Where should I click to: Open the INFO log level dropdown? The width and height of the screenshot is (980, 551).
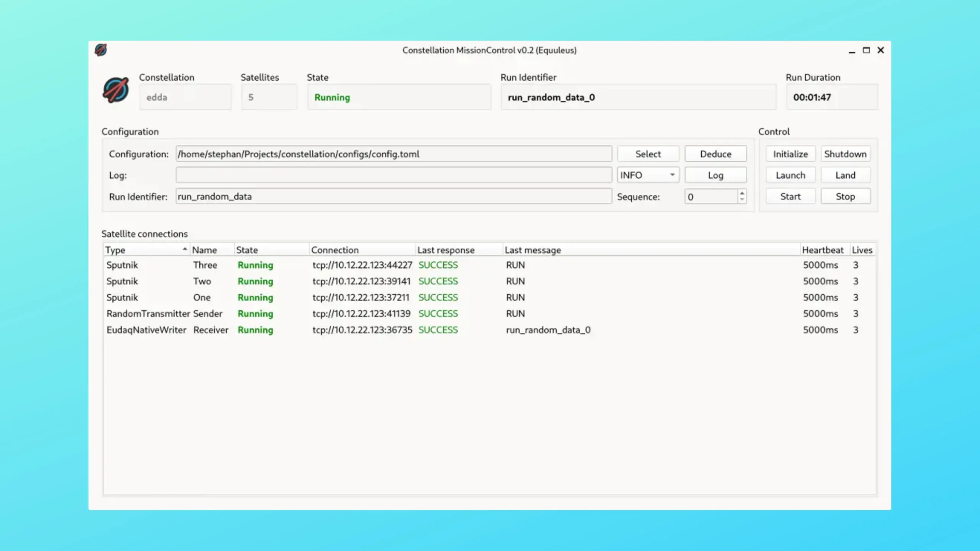pyautogui.click(x=648, y=175)
